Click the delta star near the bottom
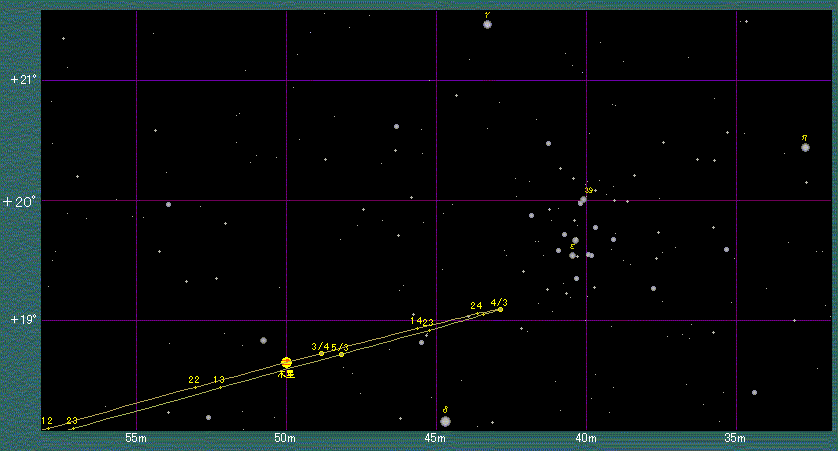This screenshot has height=451, width=838. [x=445, y=421]
